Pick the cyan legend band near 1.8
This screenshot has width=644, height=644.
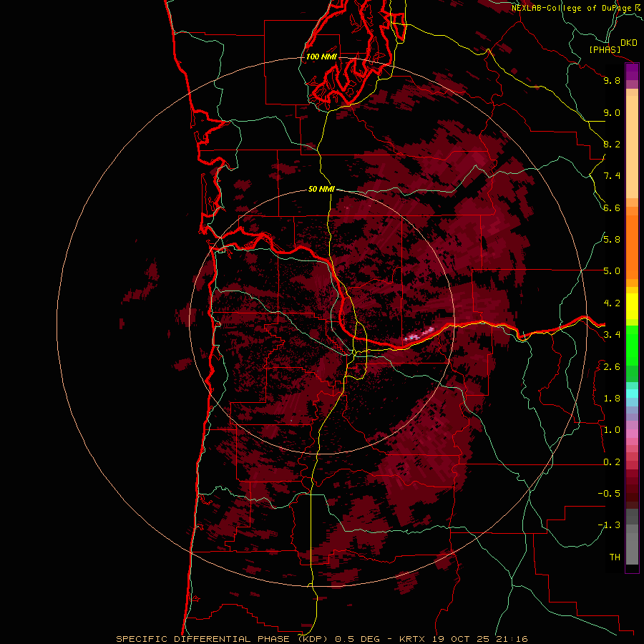point(632,394)
